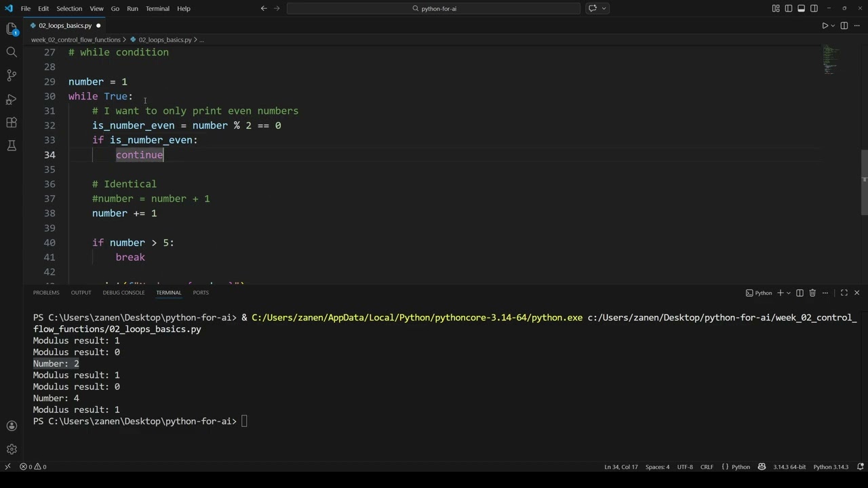Viewport: 868px width, 488px height.
Task: Click errors and warnings status item
Action: tap(33, 467)
